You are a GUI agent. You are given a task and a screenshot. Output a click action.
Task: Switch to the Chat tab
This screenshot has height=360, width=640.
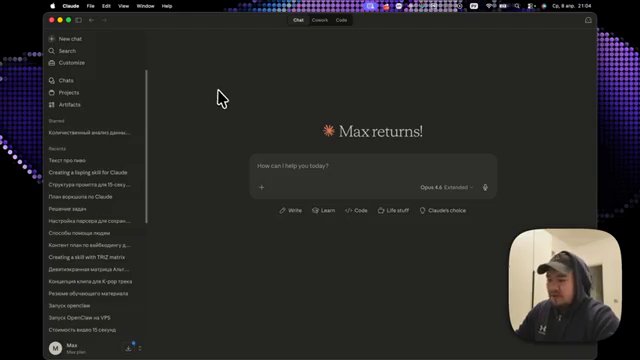(x=298, y=20)
